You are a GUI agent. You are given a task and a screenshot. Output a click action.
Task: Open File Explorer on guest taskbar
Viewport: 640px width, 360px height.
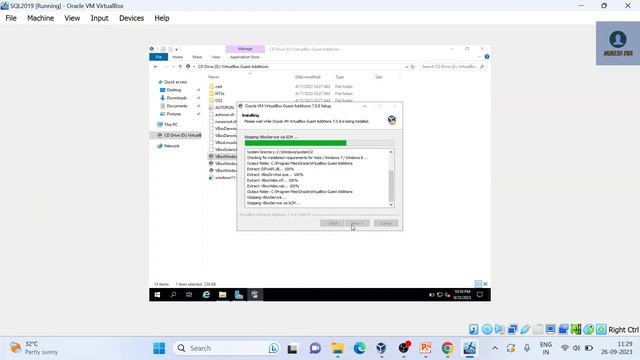(222, 295)
